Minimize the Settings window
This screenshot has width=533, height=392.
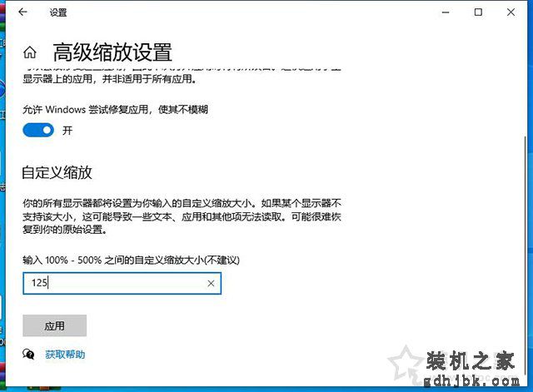(x=446, y=12)
